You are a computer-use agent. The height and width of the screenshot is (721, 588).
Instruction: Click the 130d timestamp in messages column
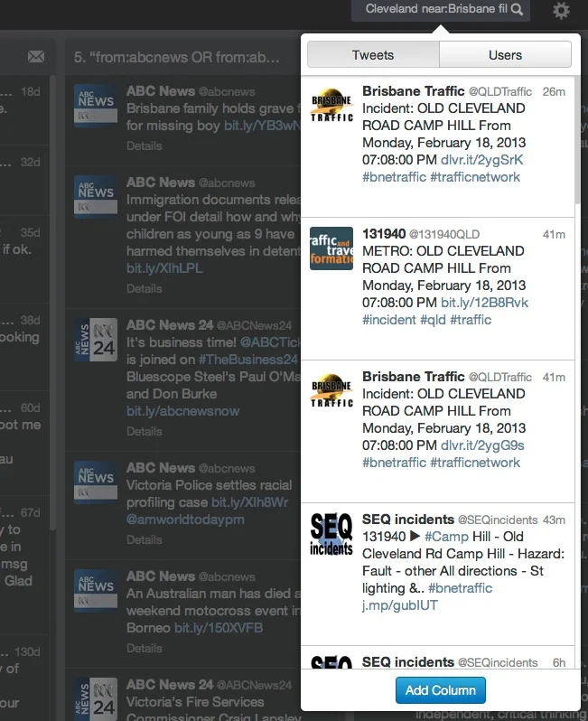pos(27,652)
